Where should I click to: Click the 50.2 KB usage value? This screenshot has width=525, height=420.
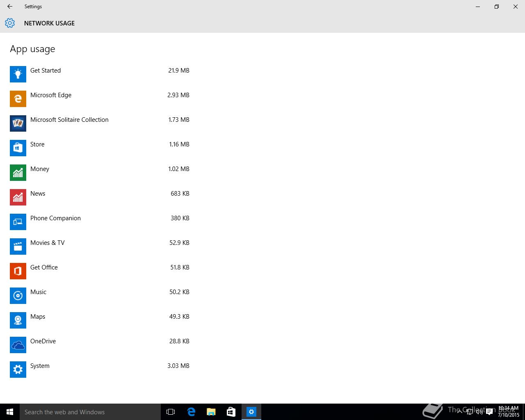coord(179,292)
